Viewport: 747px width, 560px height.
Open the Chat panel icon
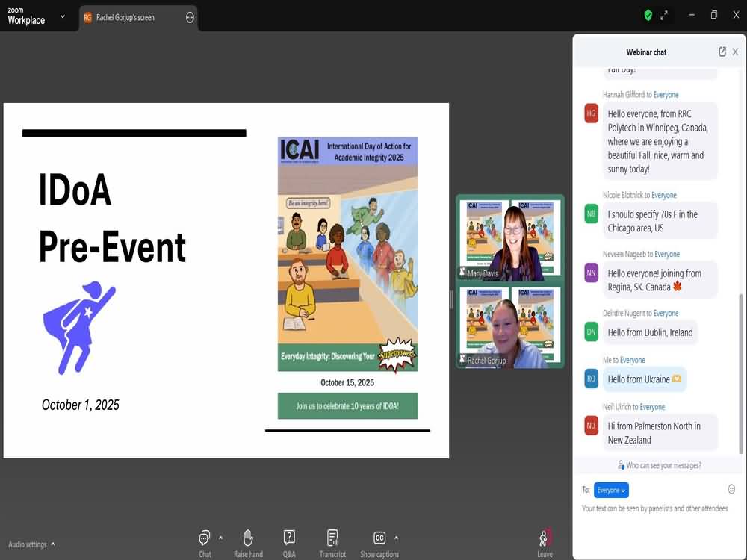(x=204, y=538)
